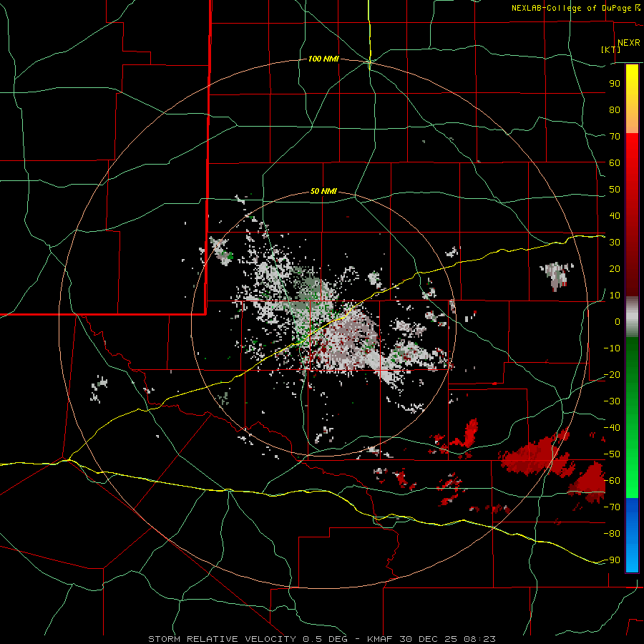
Task: Click the positive 10 velocity scale label
Action: point(615,296)
